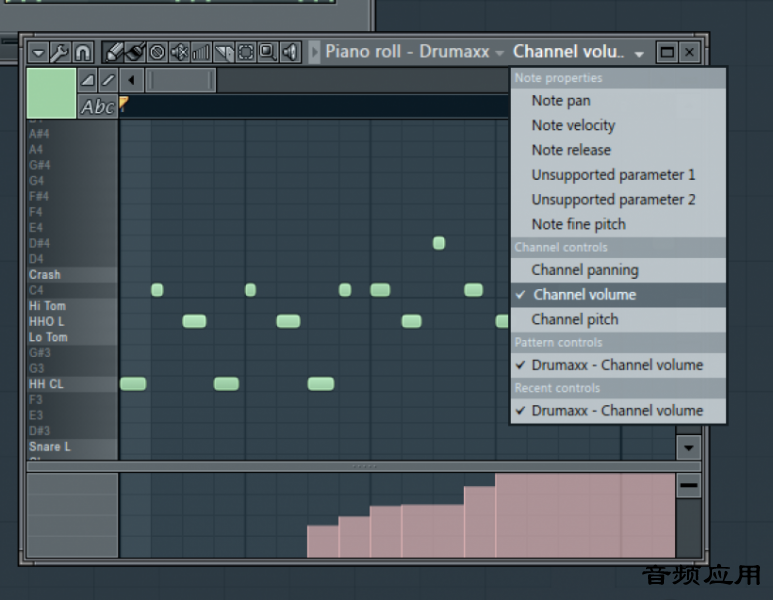The width and height of the screenshot is (773, 600).
Task: Select Note pan in the menu
Action: point(618,101)
